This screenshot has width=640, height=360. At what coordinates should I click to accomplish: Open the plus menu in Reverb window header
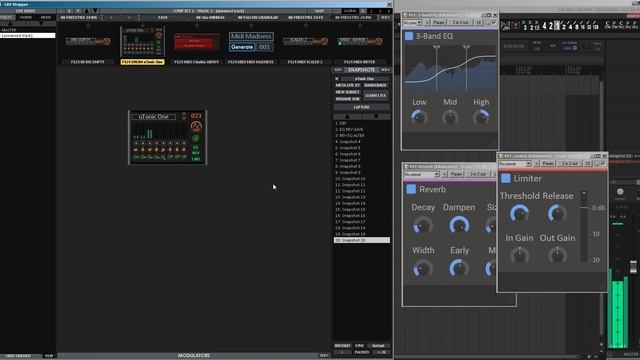pos(444,174)
